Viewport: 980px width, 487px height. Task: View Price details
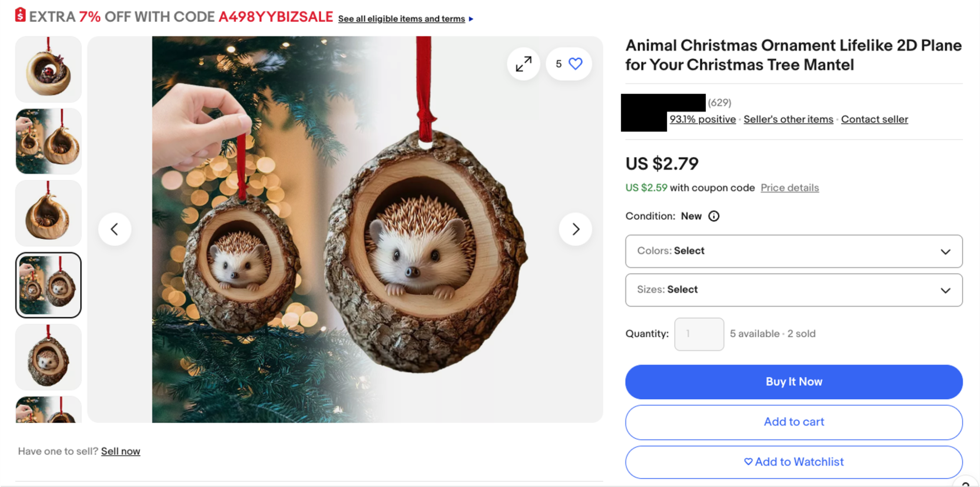point(790,188)
